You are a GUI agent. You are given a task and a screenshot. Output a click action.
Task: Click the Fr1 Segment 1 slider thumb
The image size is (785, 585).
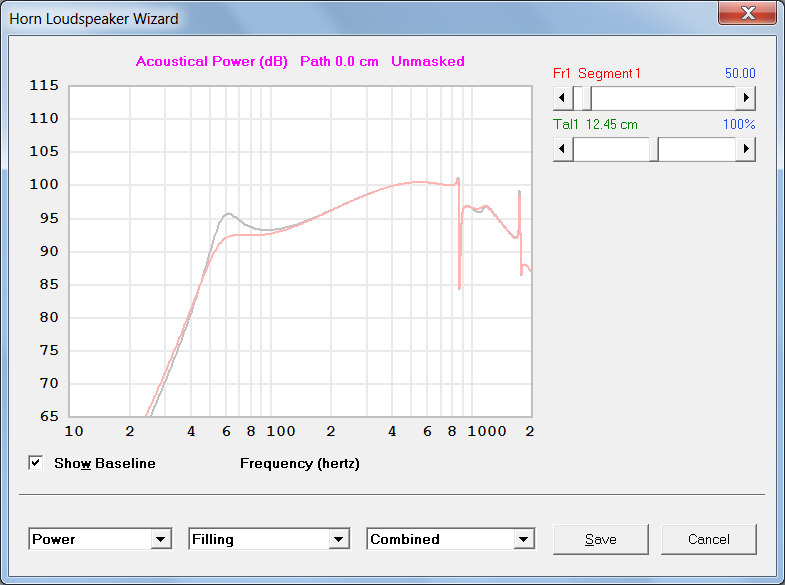coord(586,98)
